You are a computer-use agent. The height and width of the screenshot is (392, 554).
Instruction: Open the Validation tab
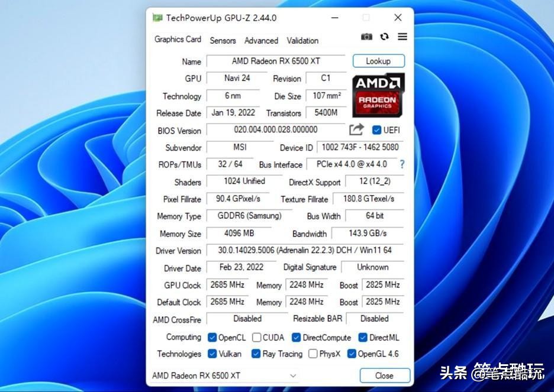[x=302, y=41]
